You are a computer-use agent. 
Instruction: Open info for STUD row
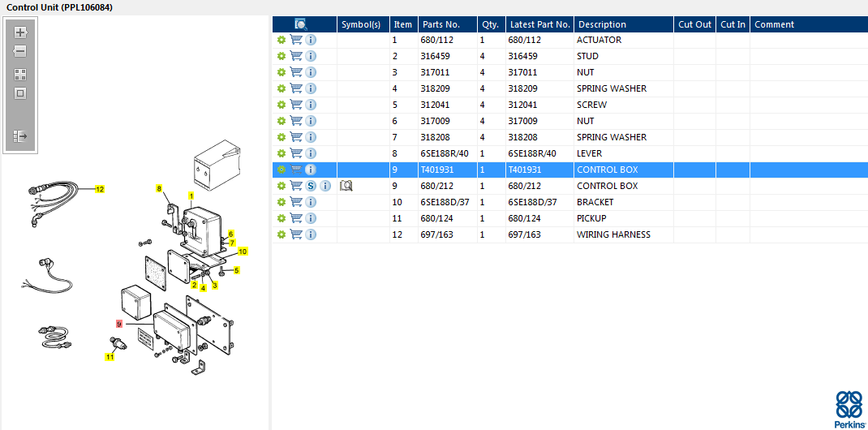[x=311, y=56]
